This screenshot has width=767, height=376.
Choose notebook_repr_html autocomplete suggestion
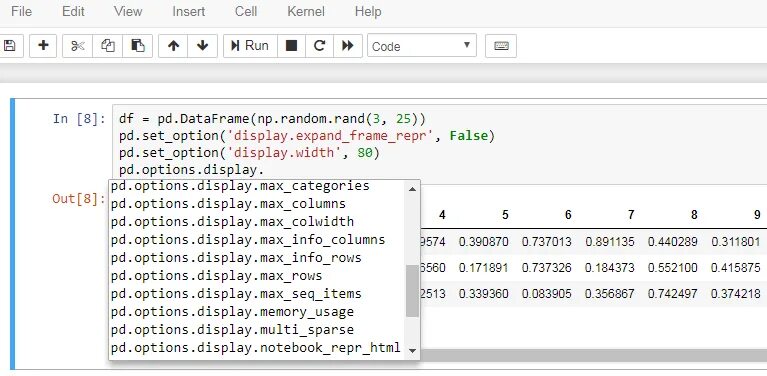click(257, 348)
